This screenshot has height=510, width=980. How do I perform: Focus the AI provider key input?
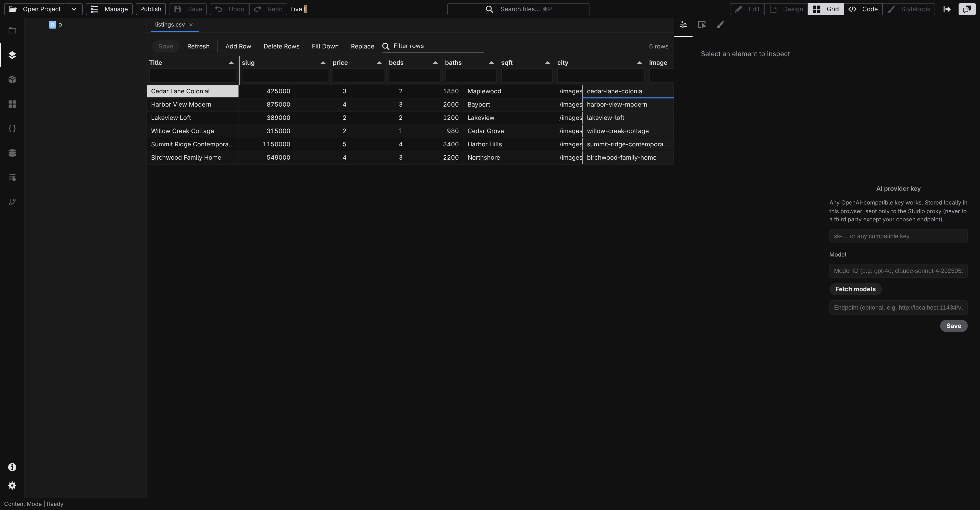point(898,236)
